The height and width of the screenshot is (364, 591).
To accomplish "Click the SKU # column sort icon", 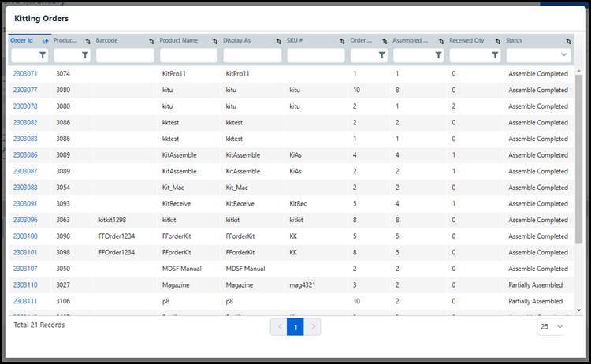I will coord(342,41).
